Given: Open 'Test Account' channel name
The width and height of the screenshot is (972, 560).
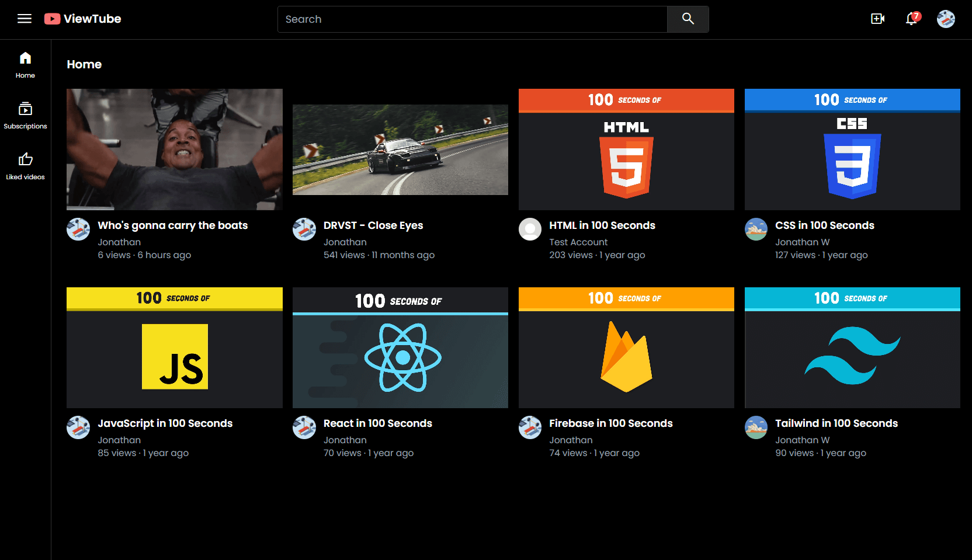Looking at the screenshot, I should [x=578, y=242].
